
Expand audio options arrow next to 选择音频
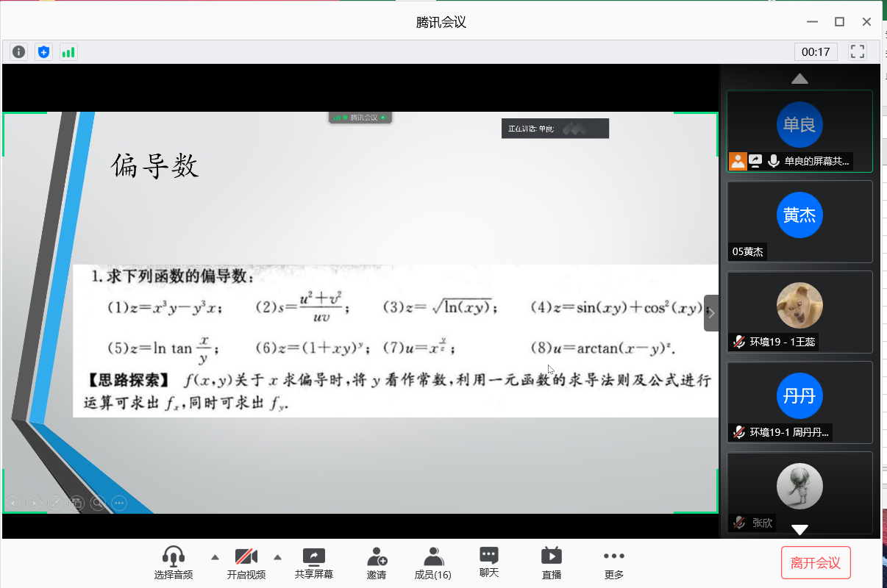[x=215, y=557]
